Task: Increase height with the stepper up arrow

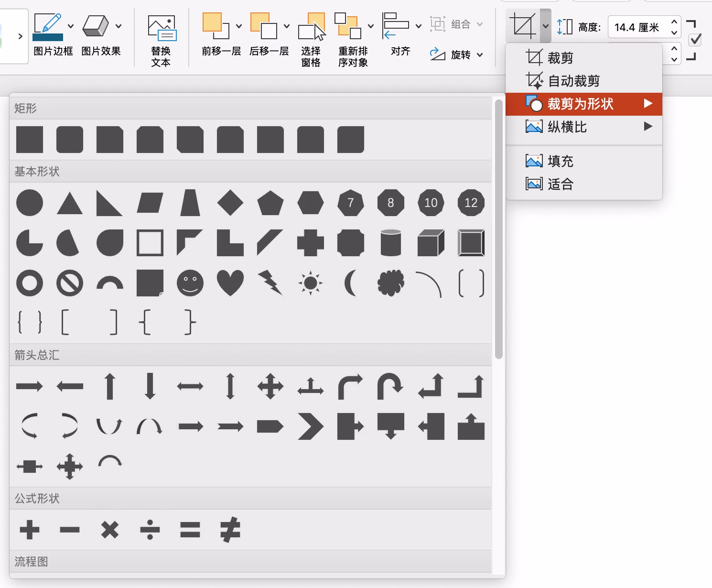Action: click(674, 22)
